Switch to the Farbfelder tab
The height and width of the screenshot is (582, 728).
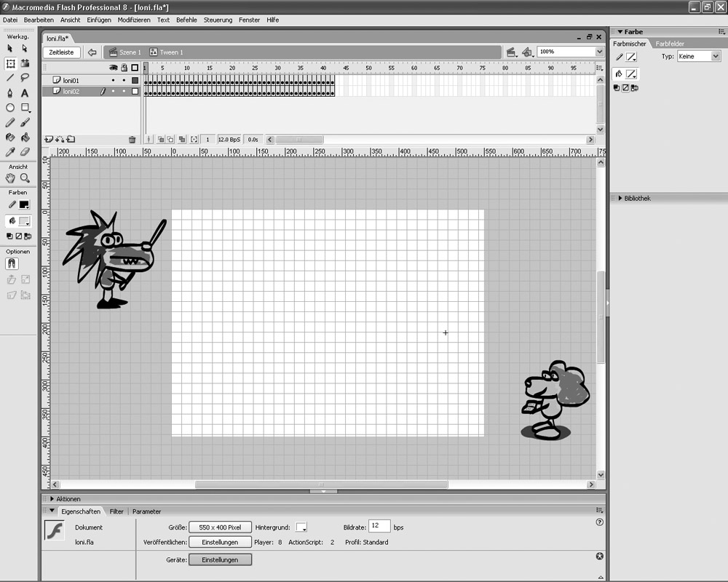tap(669, 44)
